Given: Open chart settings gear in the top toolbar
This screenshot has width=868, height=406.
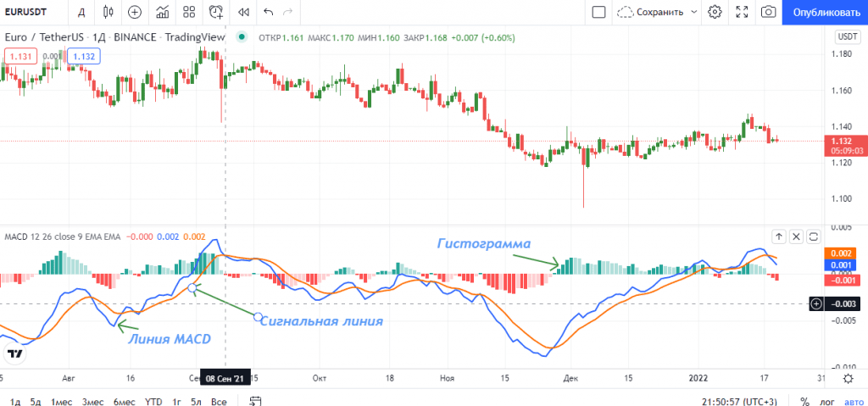Looking at the screenshot, I should pos(715,12).
